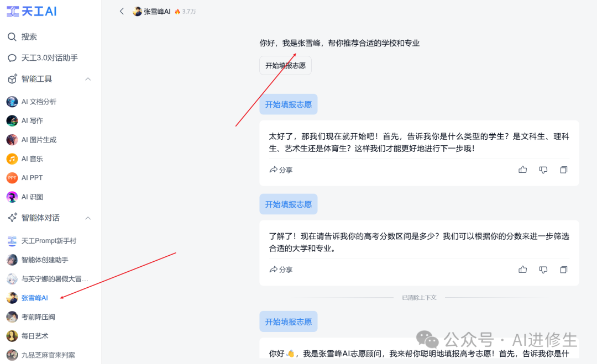Thumbs up the 高考分数区间 response
This screenshot has width=597, height=364.
(x=522, y=270)
